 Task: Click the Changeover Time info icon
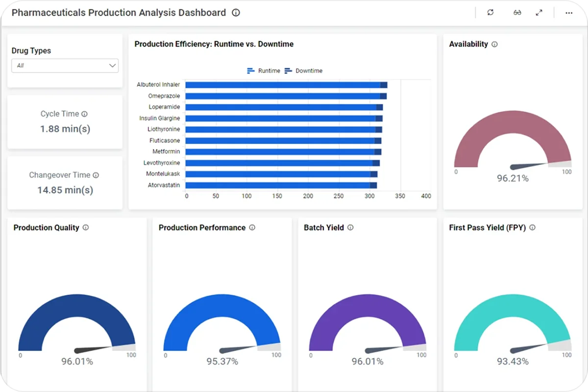coord(96,175)
